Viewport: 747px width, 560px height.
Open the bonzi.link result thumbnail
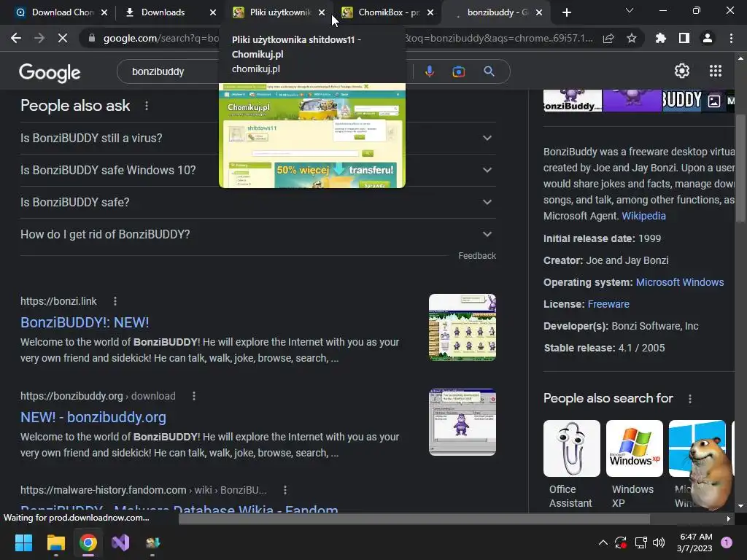click(462, 327)
